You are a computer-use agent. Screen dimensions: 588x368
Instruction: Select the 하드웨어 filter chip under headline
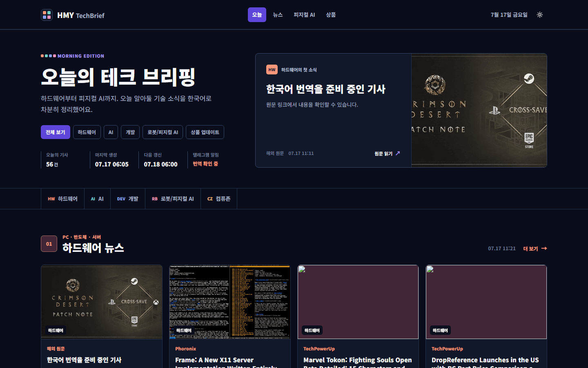[87, 132]
